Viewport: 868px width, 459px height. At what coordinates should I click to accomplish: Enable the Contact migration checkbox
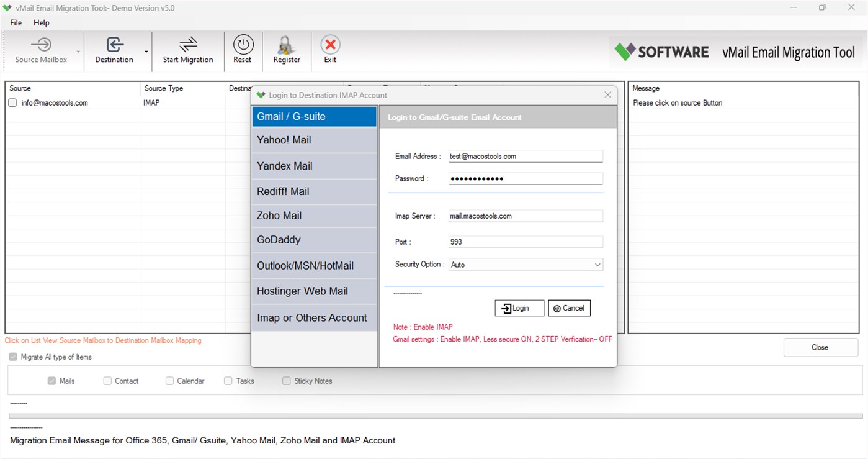click(109, 381)
